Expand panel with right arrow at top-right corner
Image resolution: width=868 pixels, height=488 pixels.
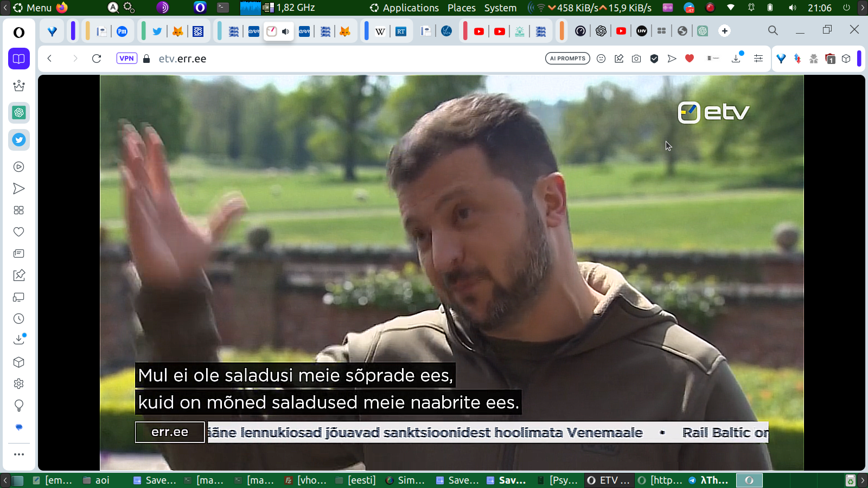863,8
